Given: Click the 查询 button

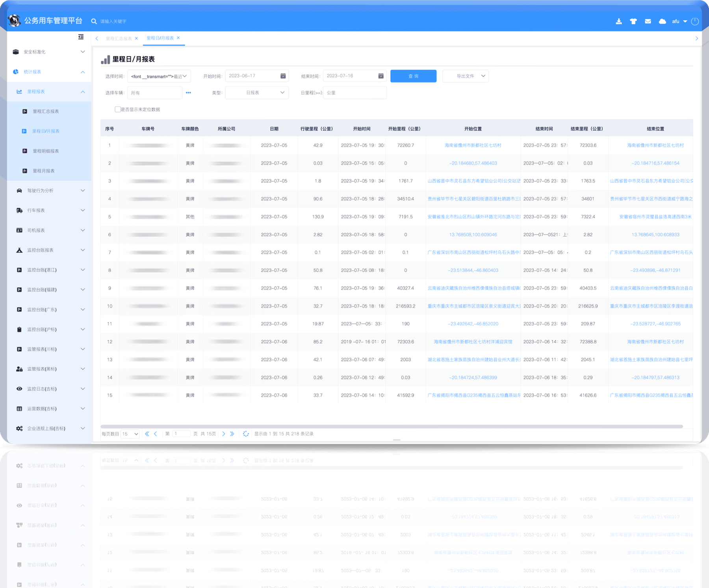Looking at the screenshot, I should 413,76.
